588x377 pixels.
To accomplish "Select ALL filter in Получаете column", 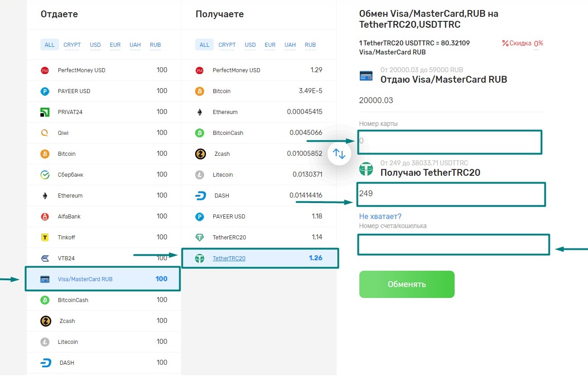I will click(205, 45).
